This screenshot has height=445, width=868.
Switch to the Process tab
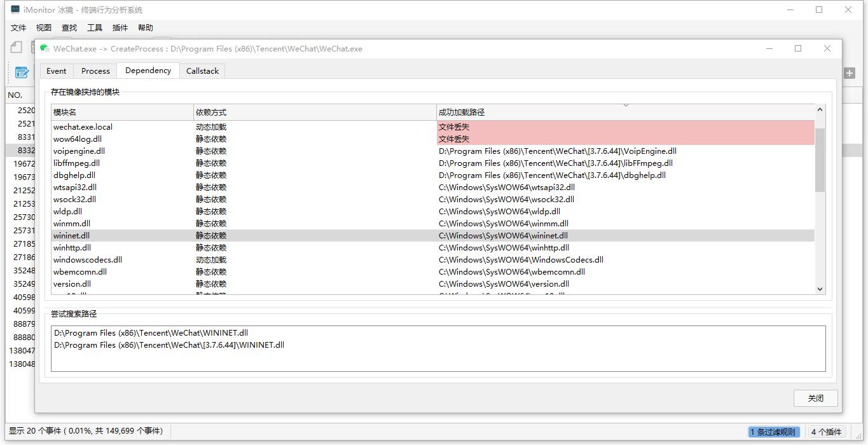click(x=95, y=71)
